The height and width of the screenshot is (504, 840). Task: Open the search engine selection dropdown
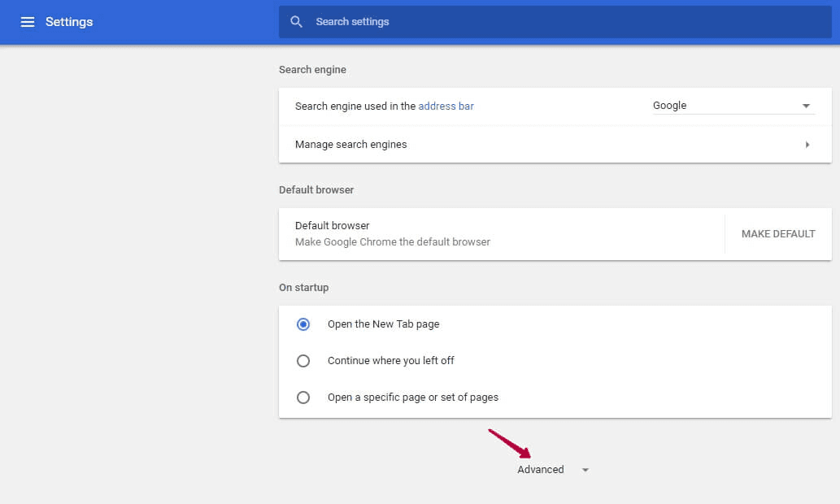pos(732,105)
